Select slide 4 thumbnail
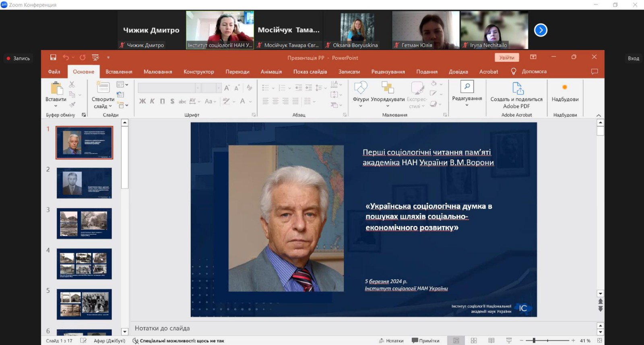The image size is (644, 345). click(x=84, y=264)
